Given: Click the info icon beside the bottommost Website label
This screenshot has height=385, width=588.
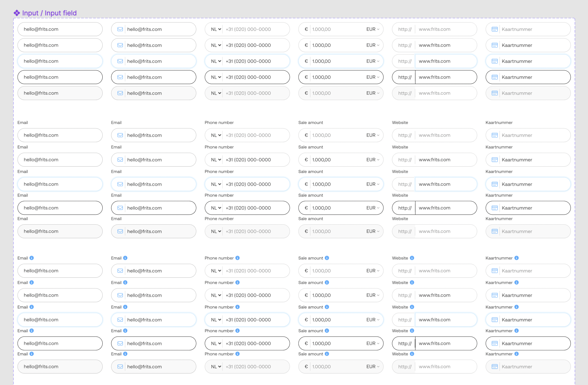Looking at the screenshot, I should 412,354.
